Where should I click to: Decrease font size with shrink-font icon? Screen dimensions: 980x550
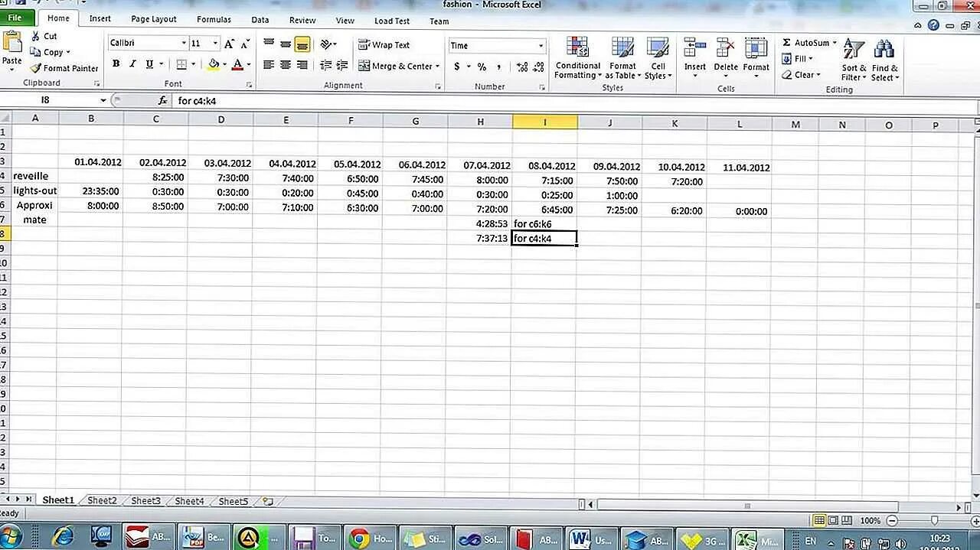click(244, 44)
